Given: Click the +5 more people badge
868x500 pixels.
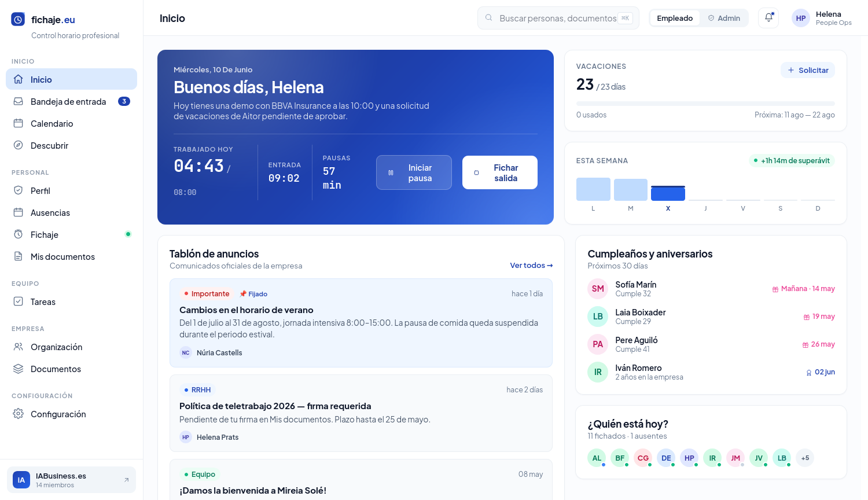Looking at the screenshot, I should [x=805, y=458].
